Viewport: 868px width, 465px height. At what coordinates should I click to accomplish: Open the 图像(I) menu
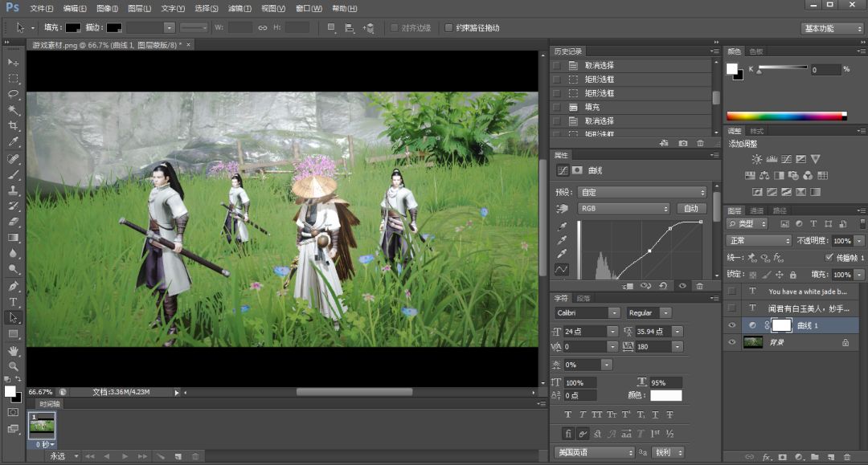pos(107,8)
